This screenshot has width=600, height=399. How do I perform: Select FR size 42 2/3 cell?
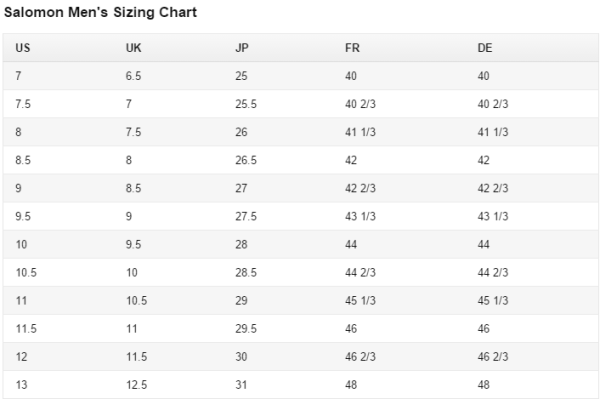(360, 188)
